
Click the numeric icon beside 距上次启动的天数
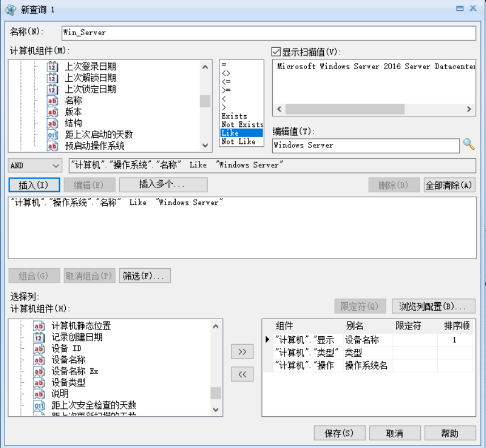click(52, 134)
